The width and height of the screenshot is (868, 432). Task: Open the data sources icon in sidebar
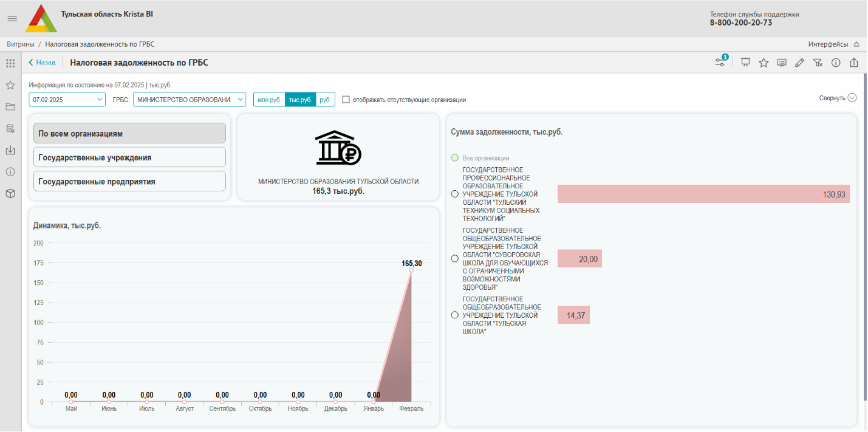click(10, 129)
